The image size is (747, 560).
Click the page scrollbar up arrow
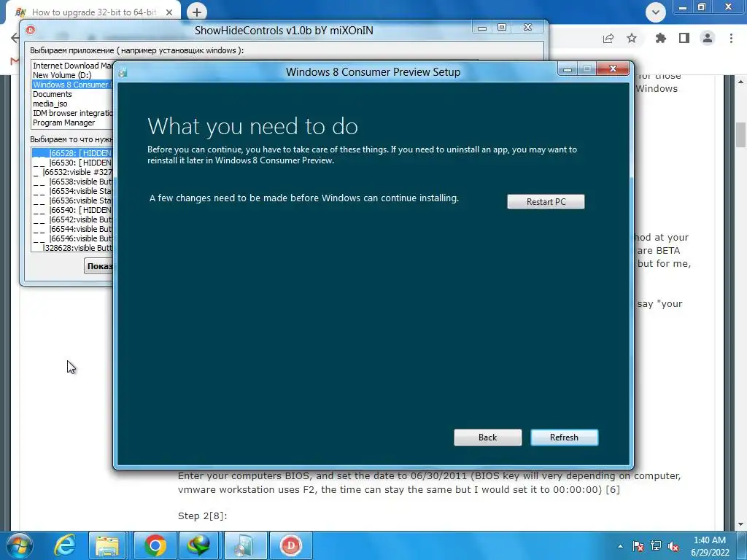(740, 82)
